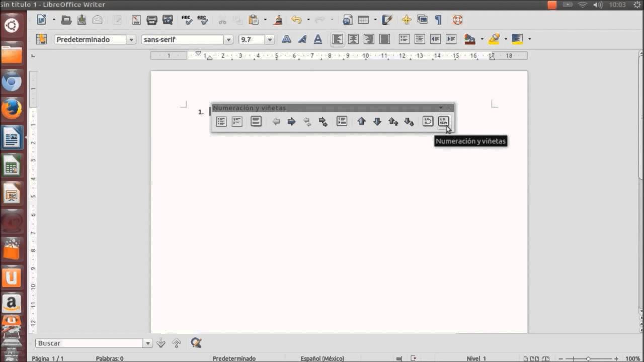Turn numbering off in floating toolbar
Screen dimensions: 644x362
(256, 121)
